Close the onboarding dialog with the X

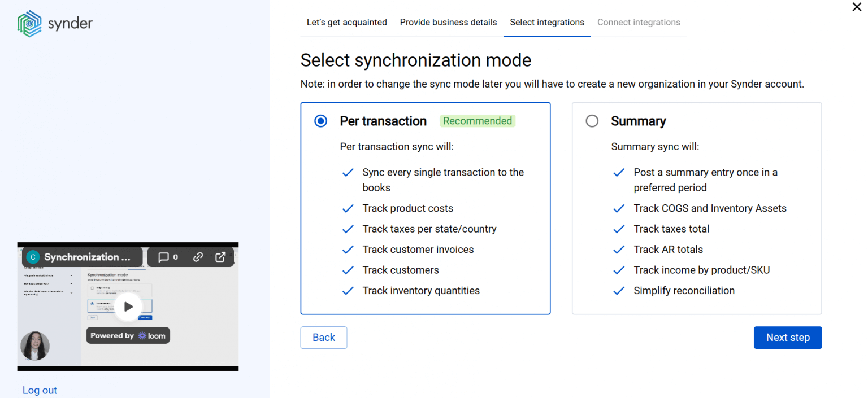(x=857, y=7)
